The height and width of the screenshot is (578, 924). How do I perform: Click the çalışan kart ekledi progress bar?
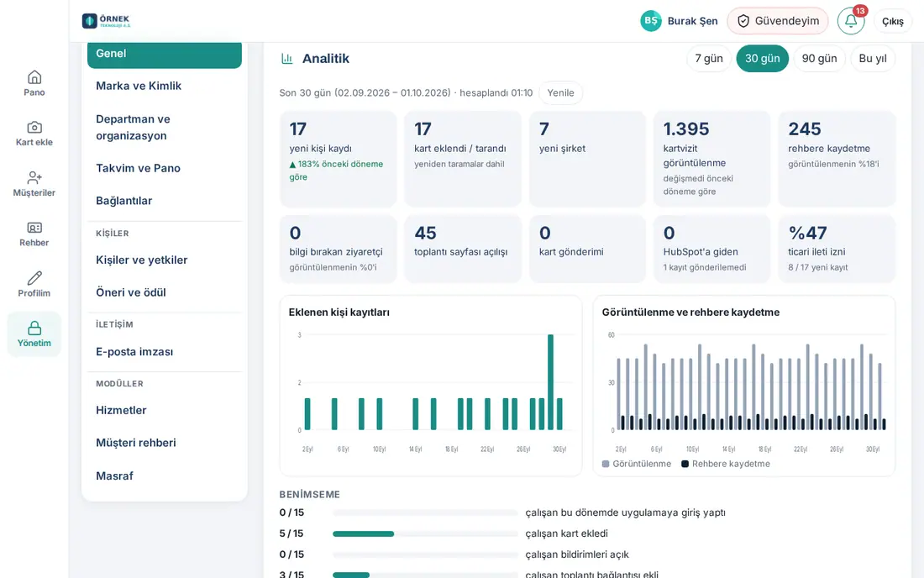pos(425,533)
